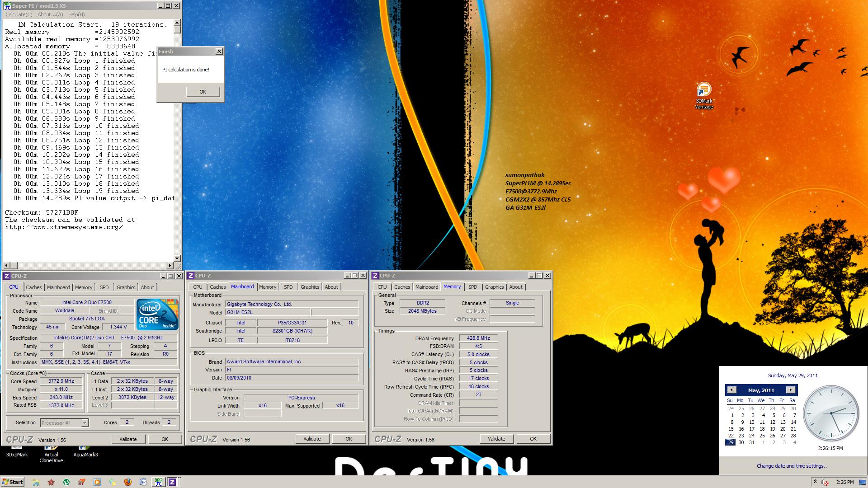Image resolution: width=868 pixels, height=488 pixels.
Task: Click OK in middle CPU-Z window
Action: (x=349, y=439)
